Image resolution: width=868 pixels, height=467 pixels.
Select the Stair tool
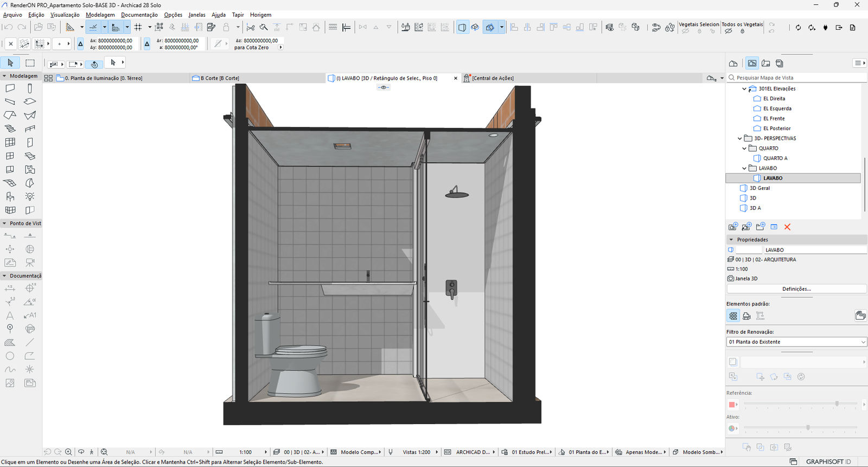[x=10, y=129]
